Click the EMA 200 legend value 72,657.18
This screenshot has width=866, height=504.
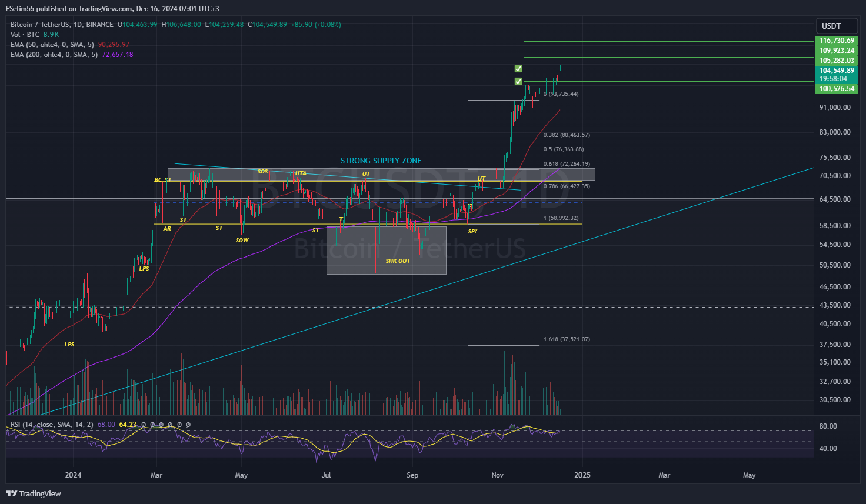point(118,55)
